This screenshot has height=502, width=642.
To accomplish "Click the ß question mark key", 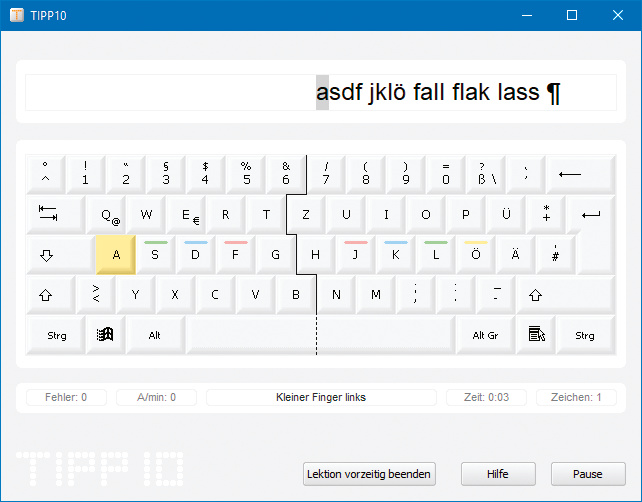I will click(486, 174).
